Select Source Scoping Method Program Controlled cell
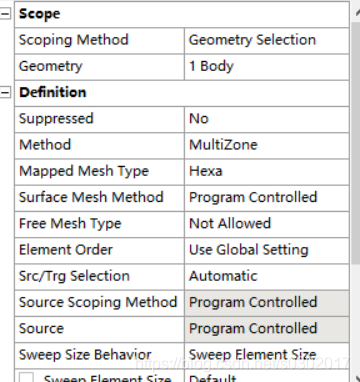The width and height of the screenshot is (360, 382). pyautogui.click(x=267, y=303)
